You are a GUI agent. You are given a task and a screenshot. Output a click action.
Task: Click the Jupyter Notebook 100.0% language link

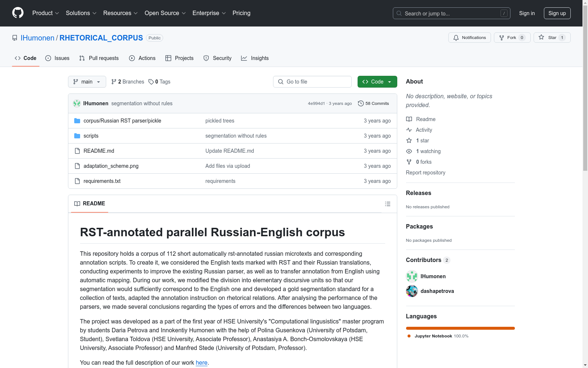(438, 336)
